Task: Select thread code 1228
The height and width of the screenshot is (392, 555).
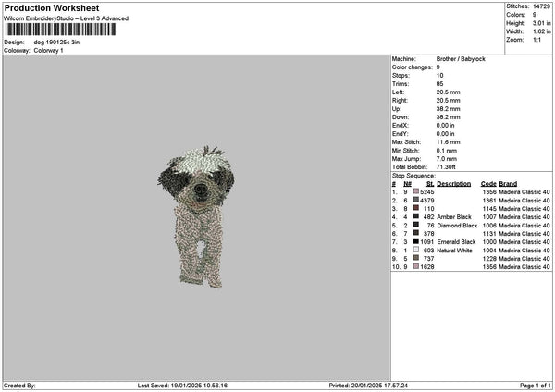Action: (x=489, y=259)
